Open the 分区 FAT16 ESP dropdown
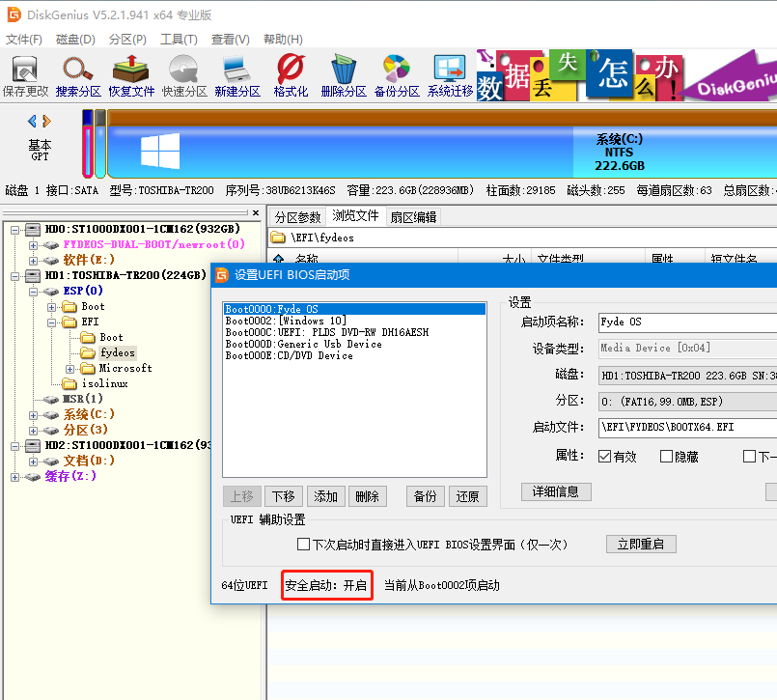 point(688,402)
